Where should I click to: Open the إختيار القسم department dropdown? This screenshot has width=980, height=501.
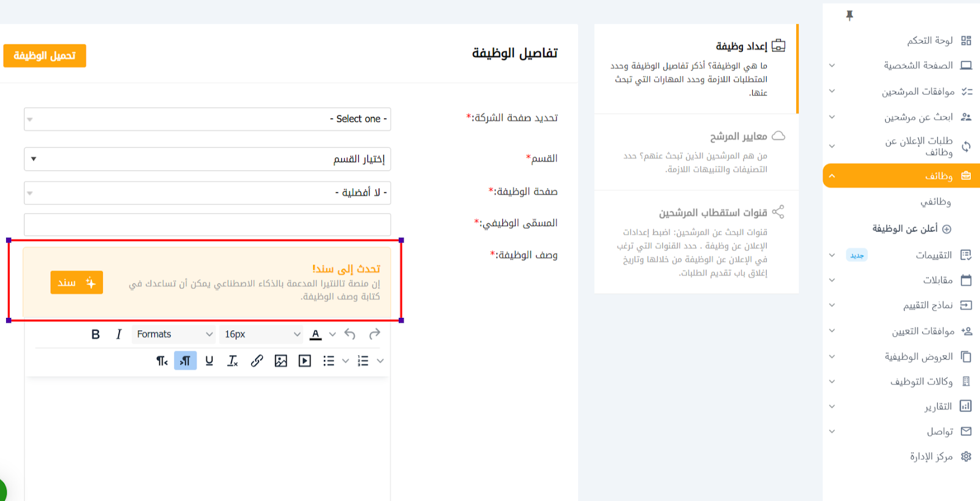coord(207,159)
